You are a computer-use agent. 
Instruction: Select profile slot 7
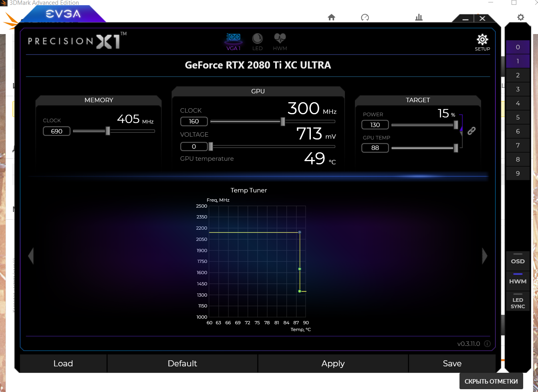pyautogui.click(x=518, y=145)
